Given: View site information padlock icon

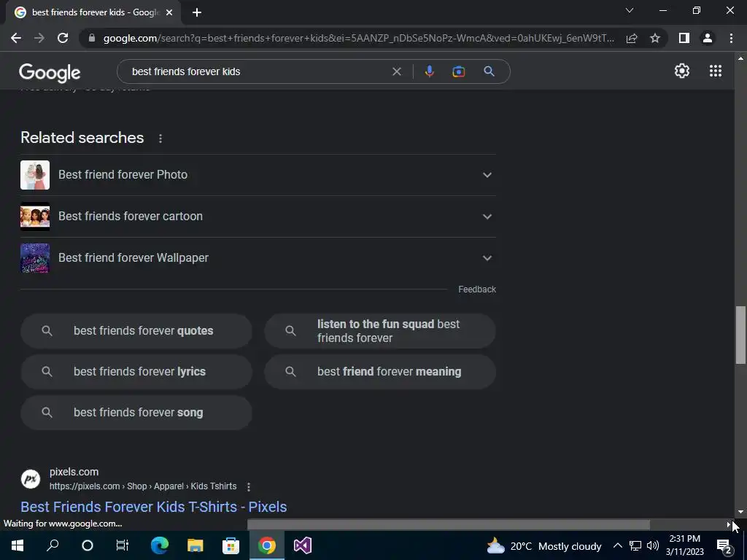Looking at the screenshot, I should (92, 38).
